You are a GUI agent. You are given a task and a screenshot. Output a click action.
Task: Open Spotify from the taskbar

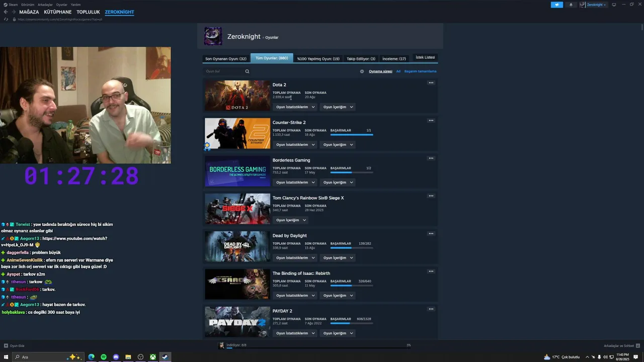coord(104,357)
